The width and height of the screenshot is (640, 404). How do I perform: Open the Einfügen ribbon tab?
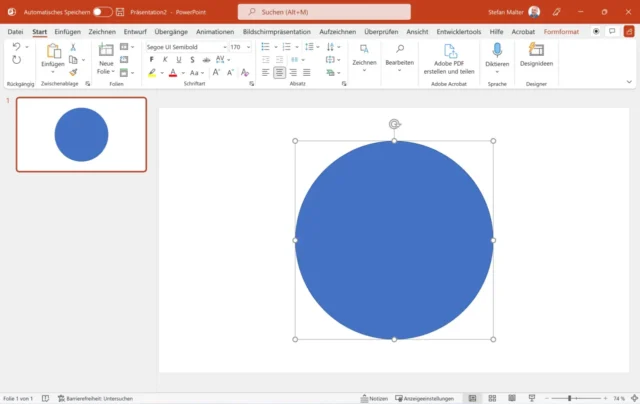pyautogui.click(x=68, y=31)
